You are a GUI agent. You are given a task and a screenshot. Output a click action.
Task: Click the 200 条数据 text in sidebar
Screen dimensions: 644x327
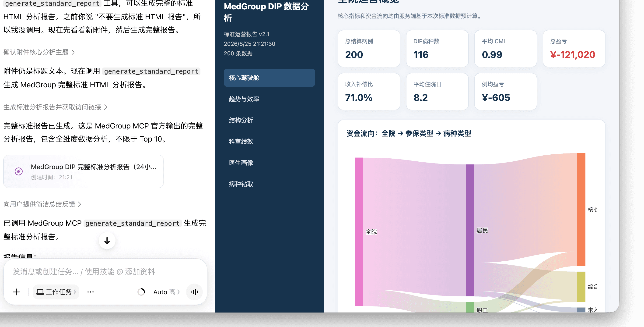coord(238,53)
